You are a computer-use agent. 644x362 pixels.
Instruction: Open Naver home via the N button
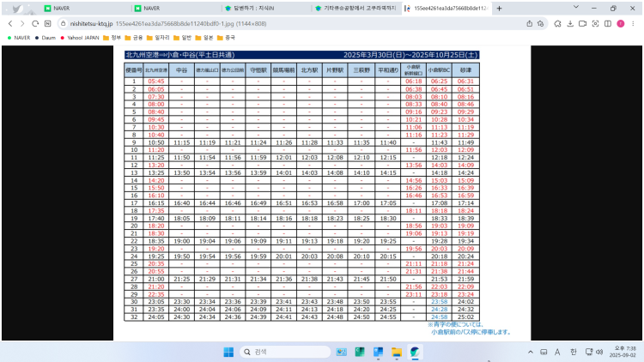47,24
